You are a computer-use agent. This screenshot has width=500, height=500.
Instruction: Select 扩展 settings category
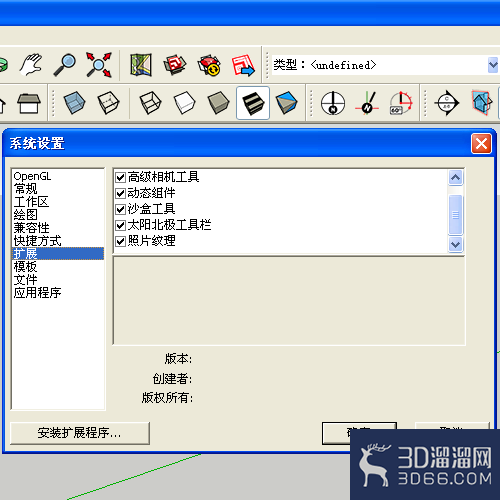tap(58, 254)
